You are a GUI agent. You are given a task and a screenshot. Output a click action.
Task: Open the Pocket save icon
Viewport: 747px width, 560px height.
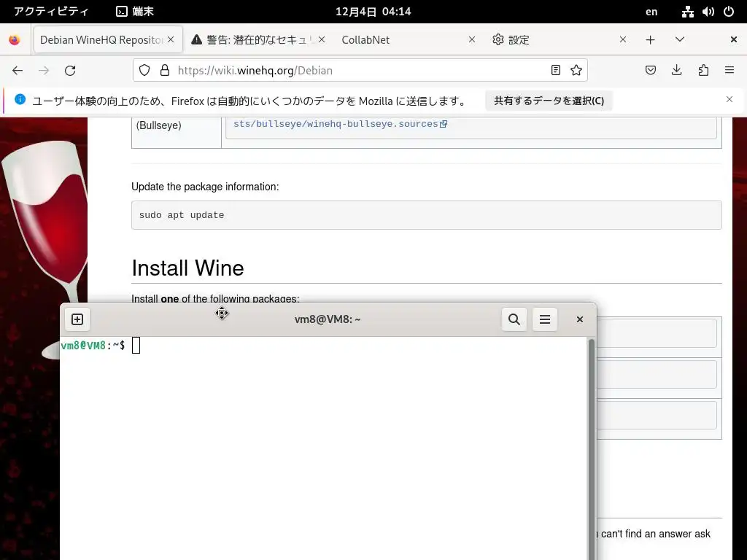pyautogui.click(x=650, y=71)
